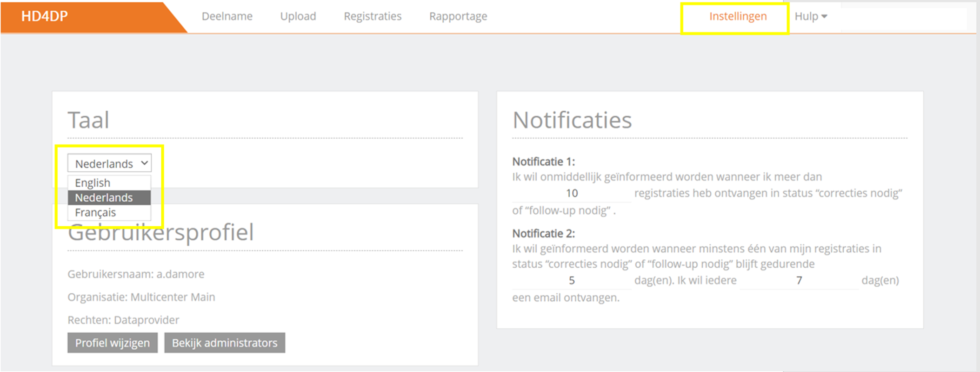
Task: Expand the Hulp dropdown menu
Action: pos(810,16)
